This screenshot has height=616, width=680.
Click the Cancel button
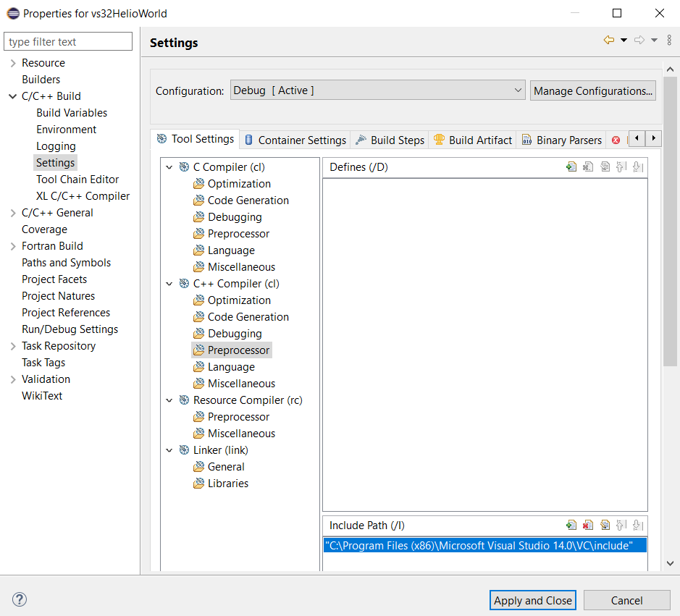[626, 600]
